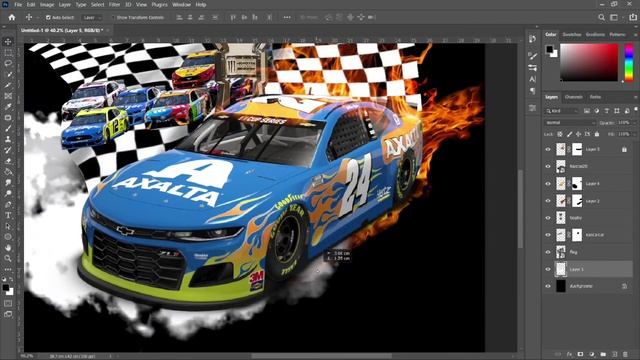640x360 pixels.
Task: Toggle the layer filter on/off switch
Action: pos(636,110)
